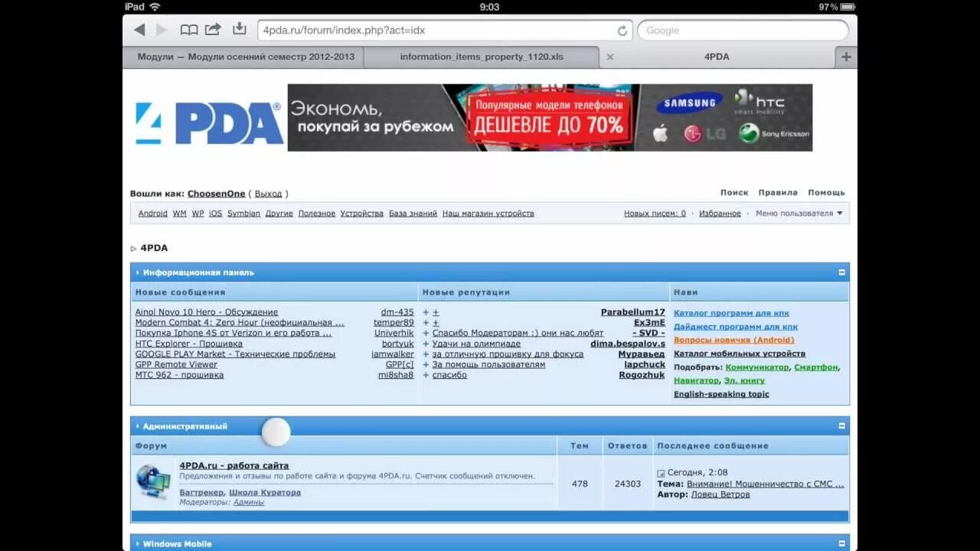The image size is (980, 551).
Task: Tap the URL address field
Action: [x=445, y=31]
